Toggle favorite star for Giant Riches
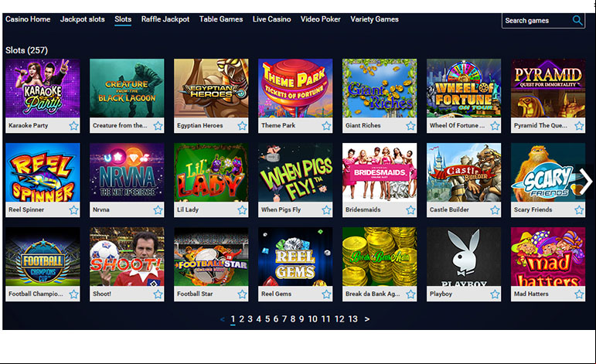596x364 pixels. pyautogui.click(x=410, y=126)
